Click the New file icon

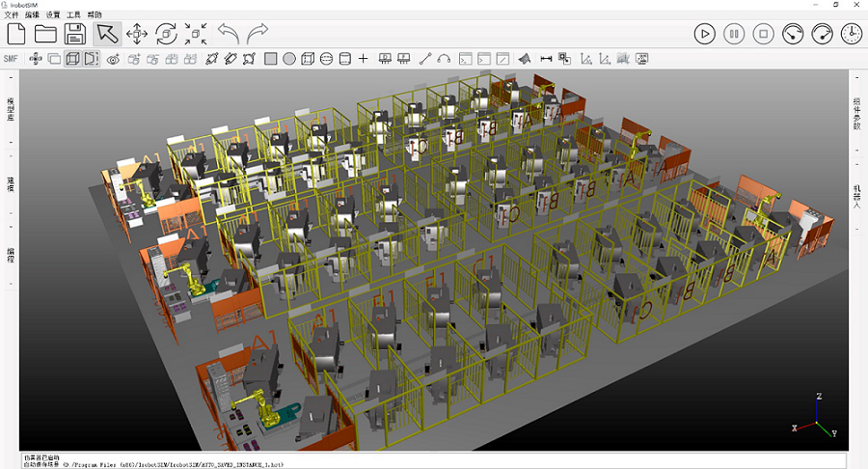[x=16, y=34]
